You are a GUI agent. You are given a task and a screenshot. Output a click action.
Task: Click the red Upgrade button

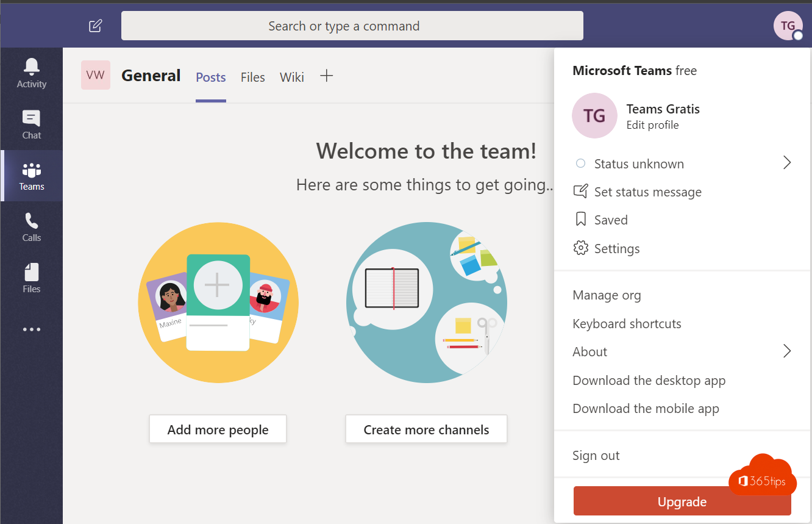click(682, 501)
